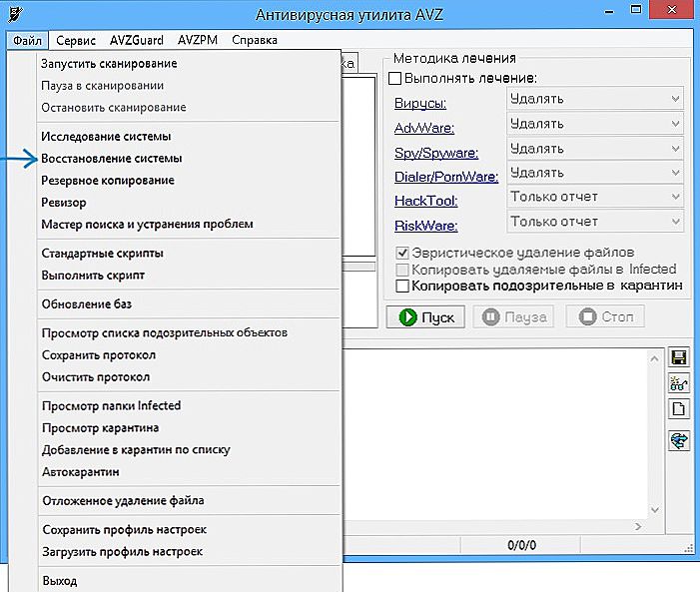Click the log scroll up arrow
700x592 pixels.
click(x=654, y=358)
